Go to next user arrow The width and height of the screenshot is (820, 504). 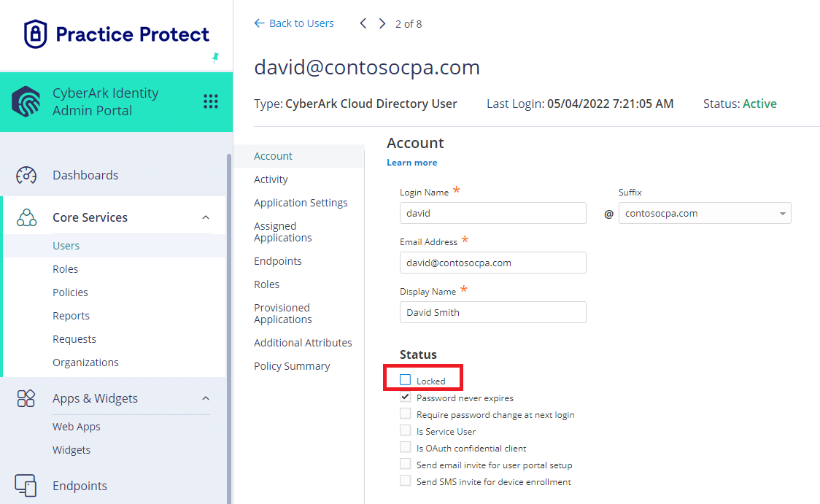click(382, 23)
